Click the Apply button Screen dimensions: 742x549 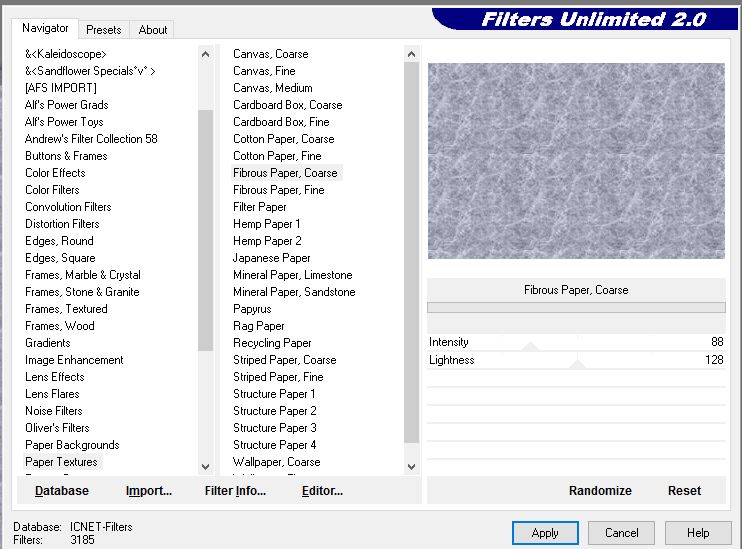tap(544, 533)
